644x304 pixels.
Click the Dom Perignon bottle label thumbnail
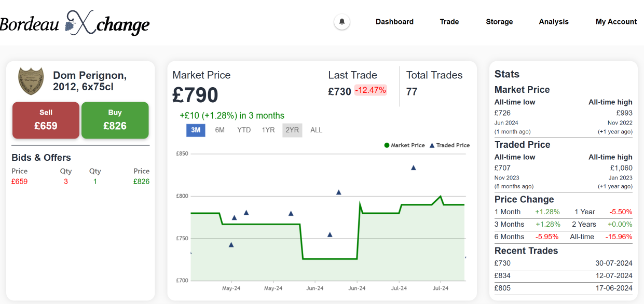31,81
